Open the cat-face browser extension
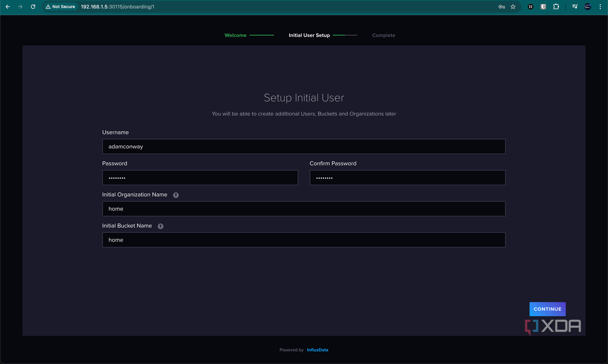Image resolution: width=608 pixels, height=364 pixels. pos(530,6)
